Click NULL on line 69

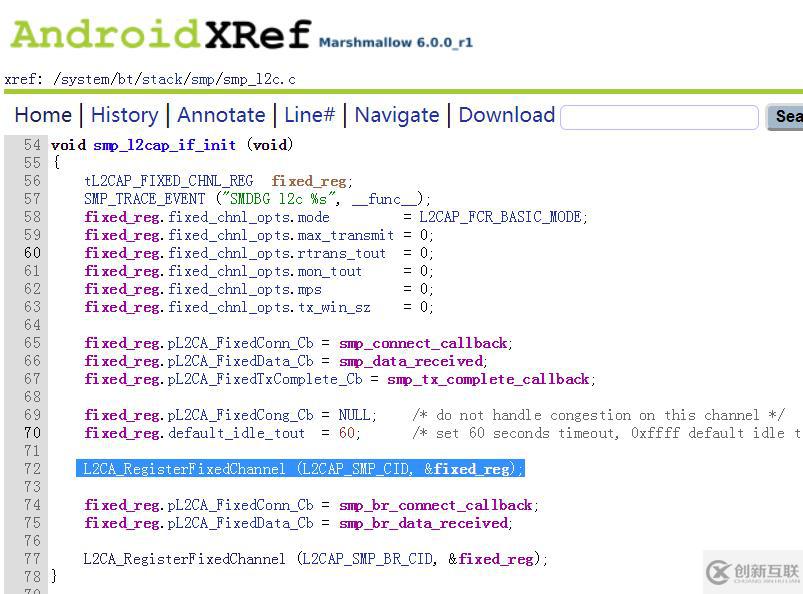point(355,415)
